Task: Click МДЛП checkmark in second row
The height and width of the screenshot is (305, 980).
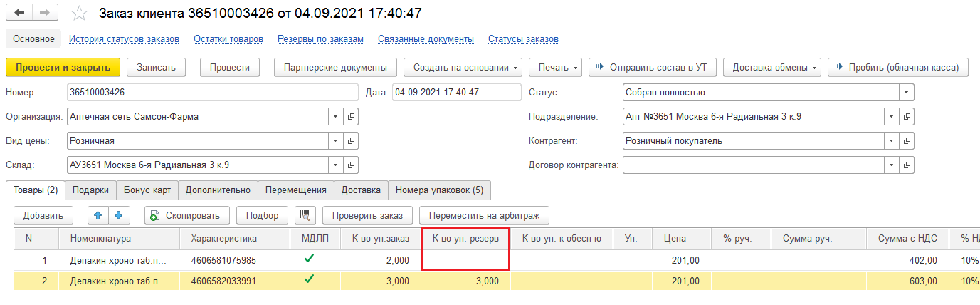Action: click(308, 280)
